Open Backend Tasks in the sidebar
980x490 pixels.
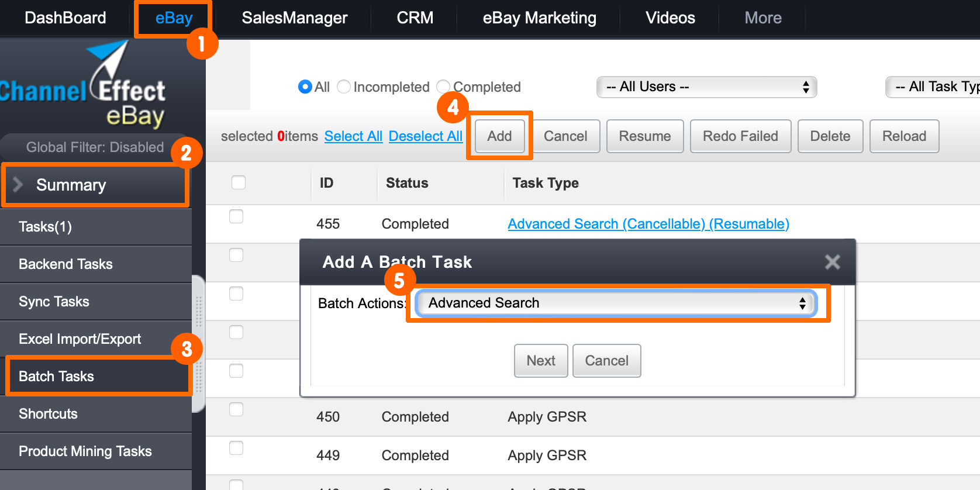[96, 264]
